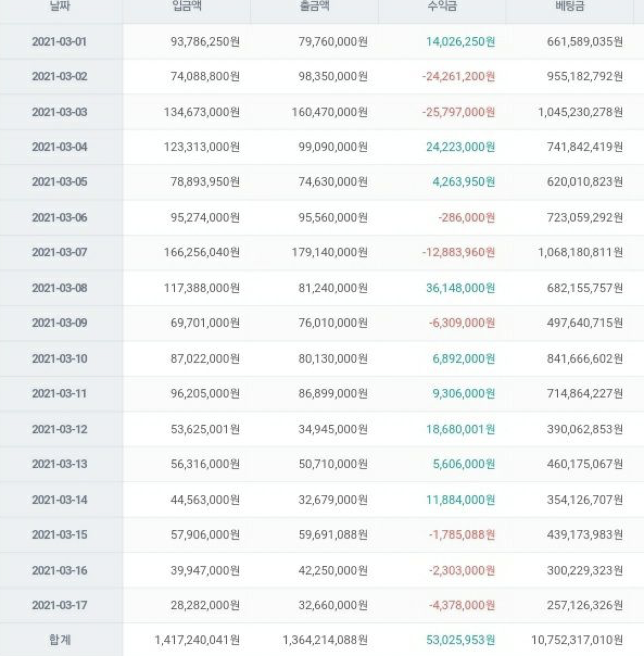
Task: Click the 베팅금 column header
Action: (x=570, y=8)
